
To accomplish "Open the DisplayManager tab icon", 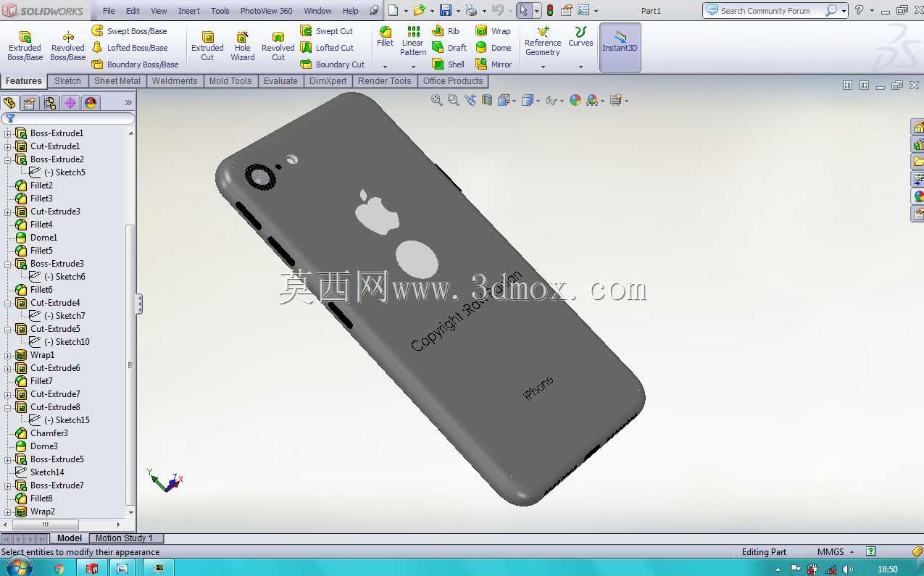I will [91, 103].
